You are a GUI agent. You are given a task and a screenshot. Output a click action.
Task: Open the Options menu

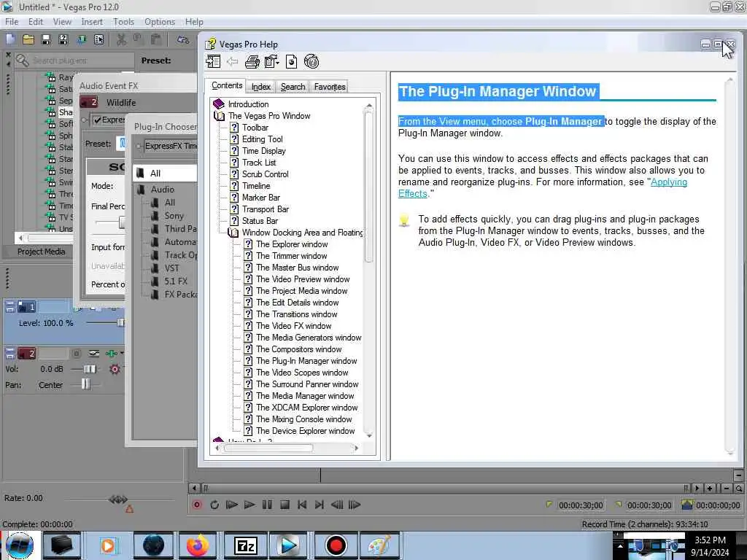pyautogui.click(x=160, y=22)
